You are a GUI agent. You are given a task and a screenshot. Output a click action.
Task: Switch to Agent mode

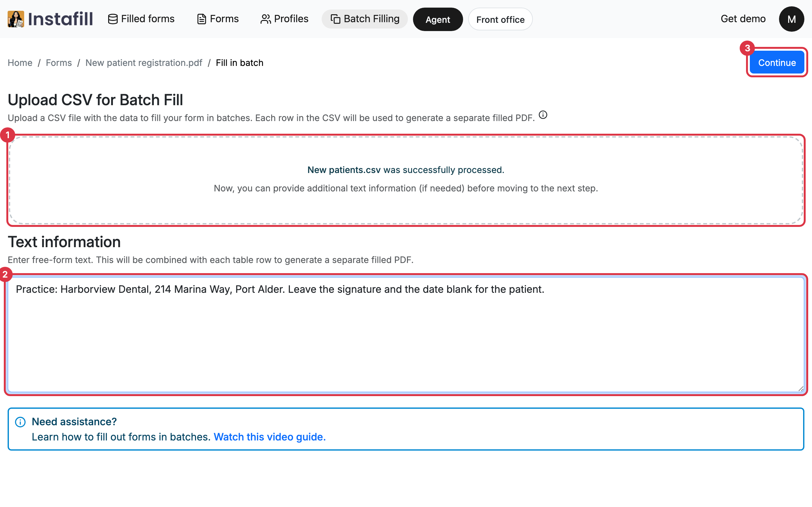(437, 19)
